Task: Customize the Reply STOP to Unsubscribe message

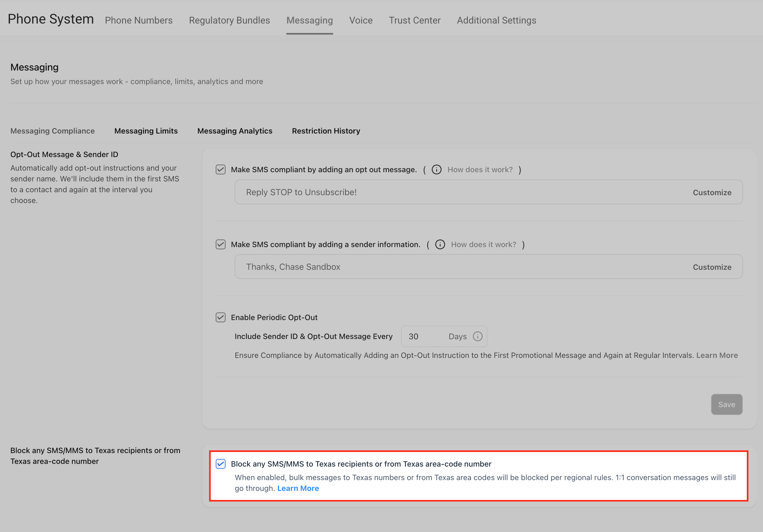Action: (712, 192)
